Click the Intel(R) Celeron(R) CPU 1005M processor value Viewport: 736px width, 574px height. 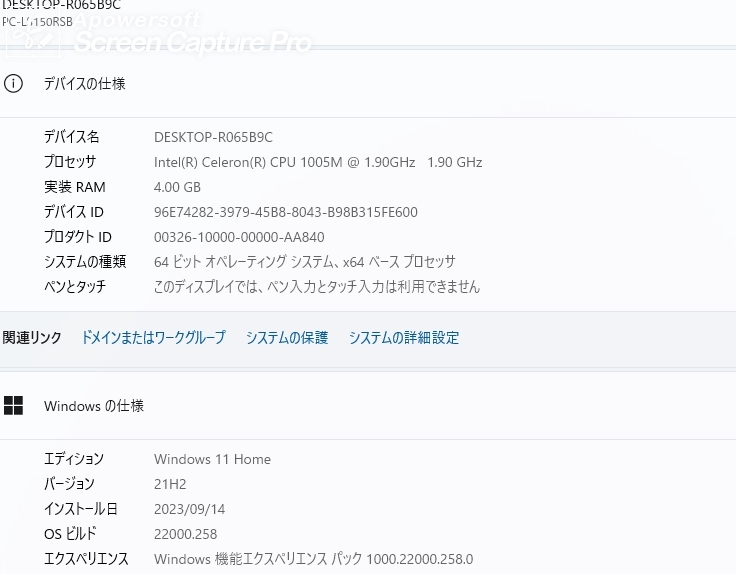(318, 162)
